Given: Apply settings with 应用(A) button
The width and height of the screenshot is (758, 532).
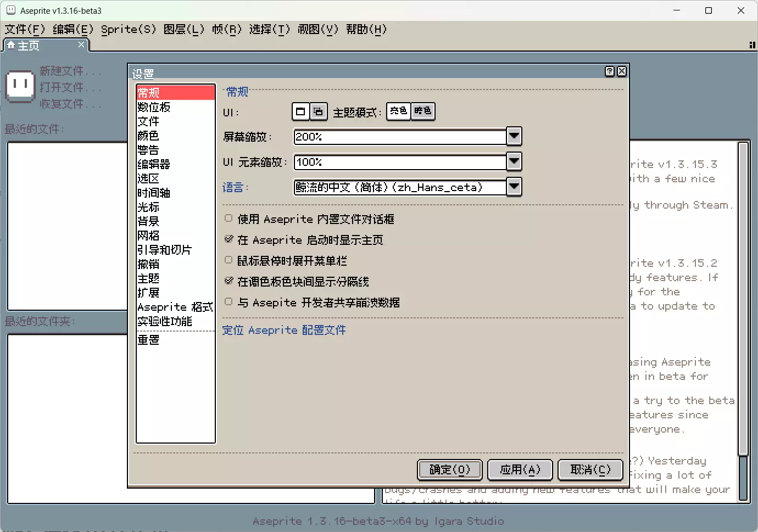Looking at the screenshot, I should click(520, 470).
